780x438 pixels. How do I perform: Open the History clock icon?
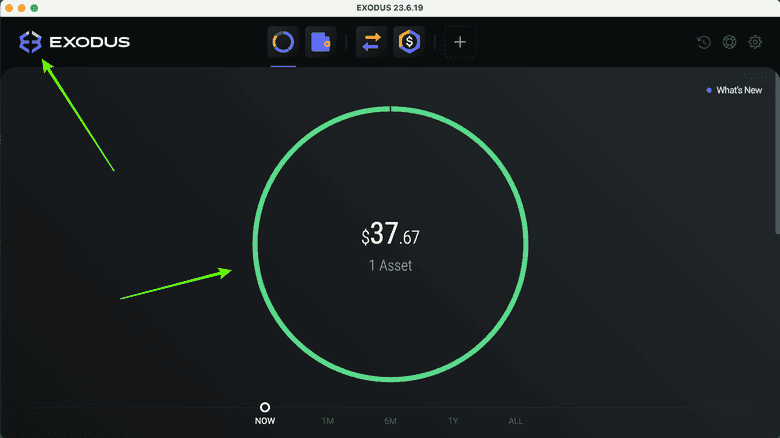704,42
